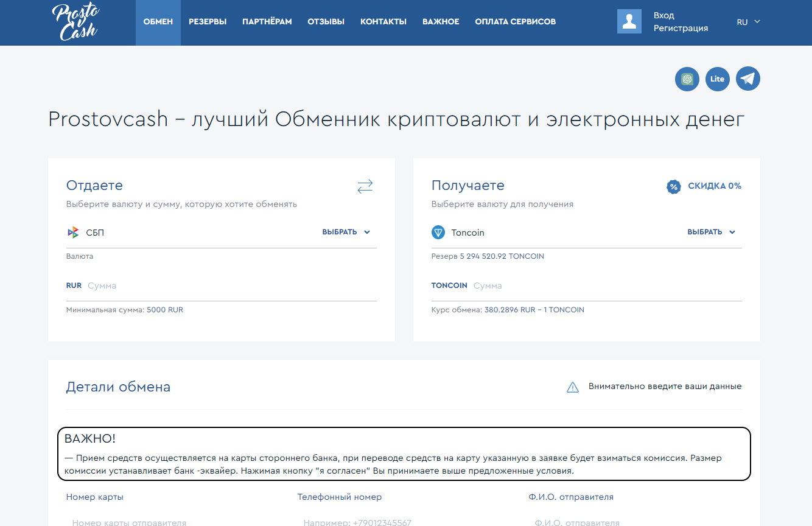The width and height of the screenshot is (812, 526).
Task: Click the user avatar icon
Action: click(629, 21)
